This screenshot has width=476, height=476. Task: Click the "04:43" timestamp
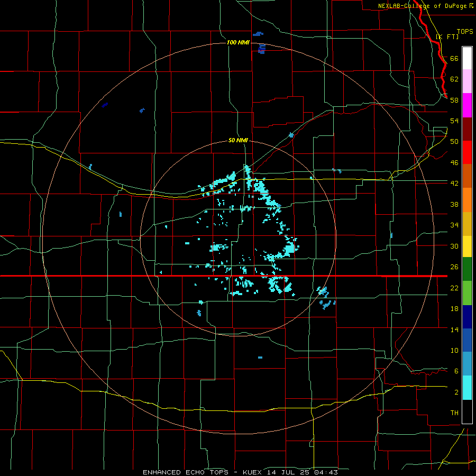click(x=326, y=472)
